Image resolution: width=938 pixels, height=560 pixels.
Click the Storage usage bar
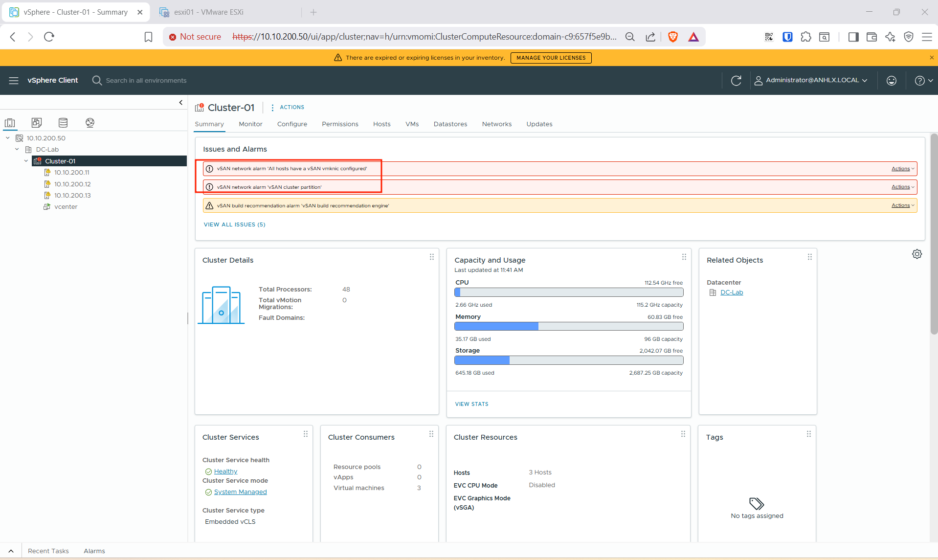tap(569, 360)
